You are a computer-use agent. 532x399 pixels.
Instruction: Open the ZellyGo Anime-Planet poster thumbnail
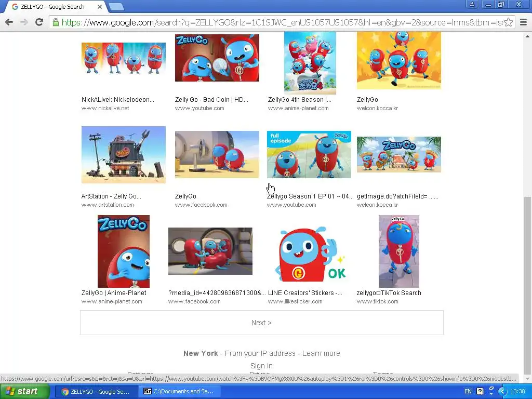pyautogui.click(x=124, y=251)
